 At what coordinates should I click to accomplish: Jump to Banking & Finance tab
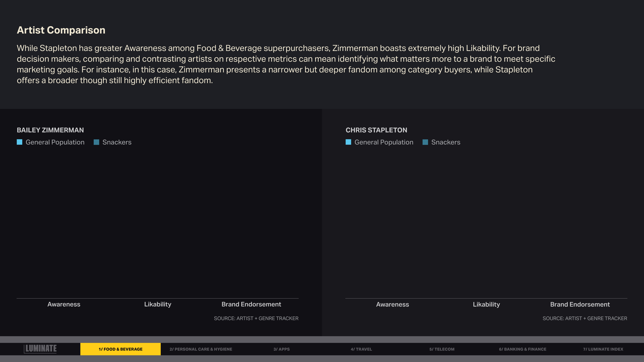(522, 349)
